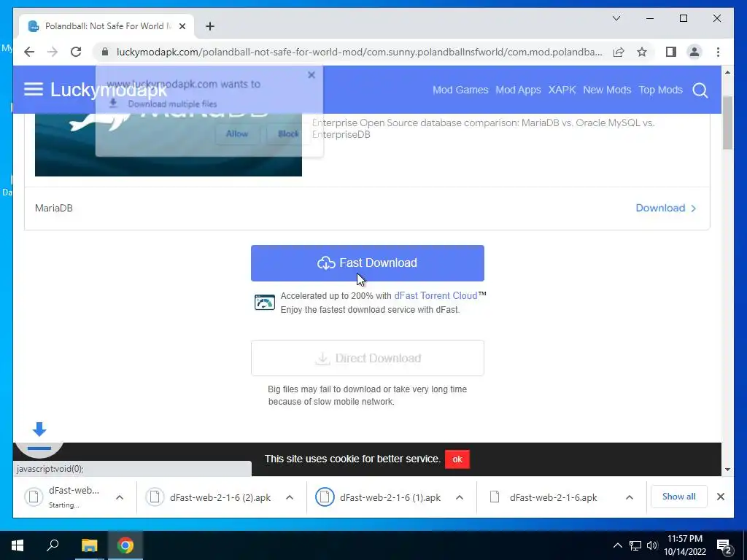Open Chrome's three-dot menu
The width and height of the screenshot is (747, 560).
[x=718, y=52]
